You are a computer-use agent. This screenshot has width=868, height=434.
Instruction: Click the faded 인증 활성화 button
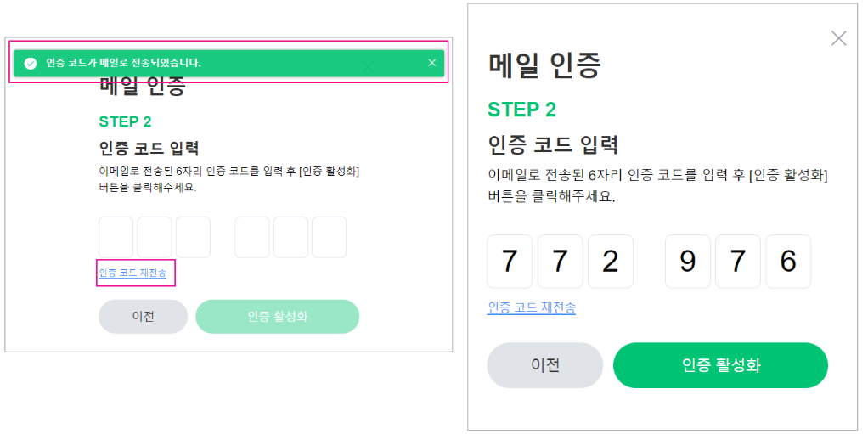tap(278, 316)
